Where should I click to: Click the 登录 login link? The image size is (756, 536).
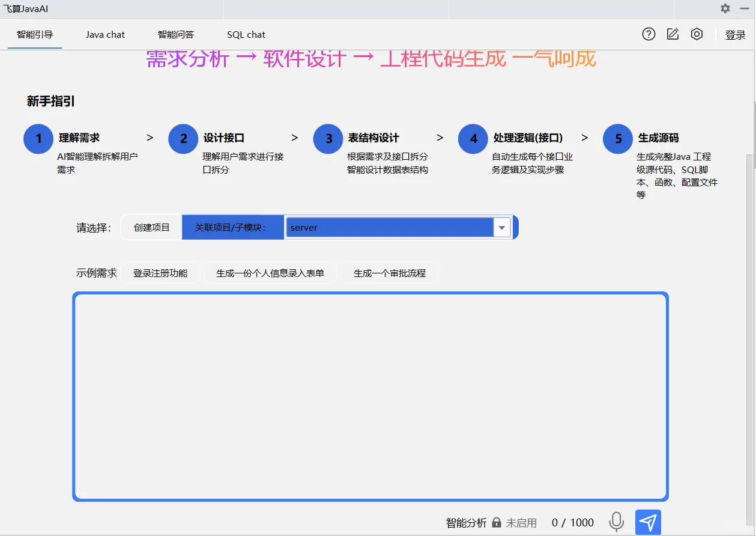click(x=736, y=34)
